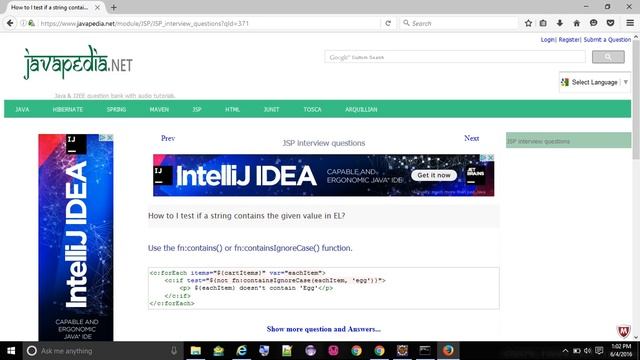Click the Login link
Viewport: 640px width, 360px height.
click(547, 40)
